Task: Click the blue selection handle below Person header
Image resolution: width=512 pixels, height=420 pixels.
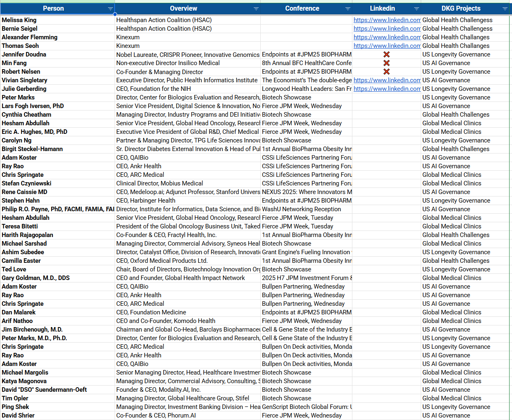Action: (115, 14)
